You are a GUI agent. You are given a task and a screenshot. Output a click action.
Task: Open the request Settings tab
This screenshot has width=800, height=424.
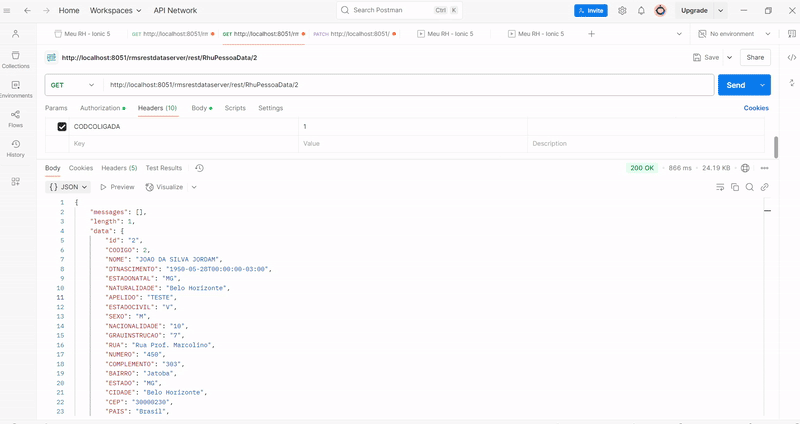(x=270, y=108)
